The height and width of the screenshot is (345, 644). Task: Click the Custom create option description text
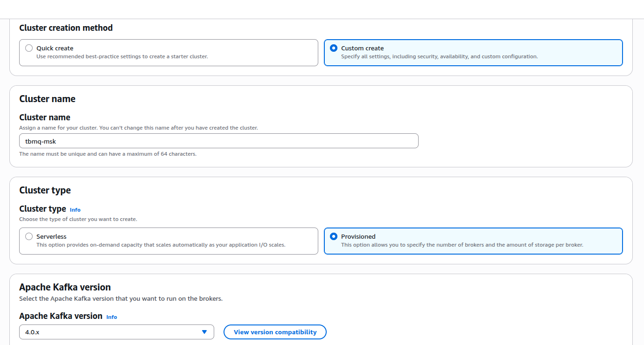tap(439, 56)
